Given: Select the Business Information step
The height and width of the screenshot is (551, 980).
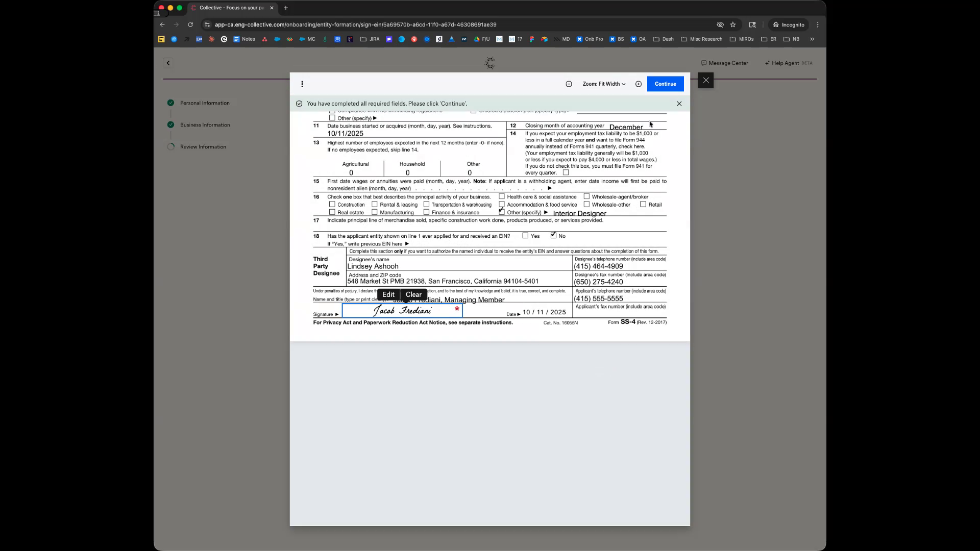Looking at the screenshot, I should pos(205,125).
